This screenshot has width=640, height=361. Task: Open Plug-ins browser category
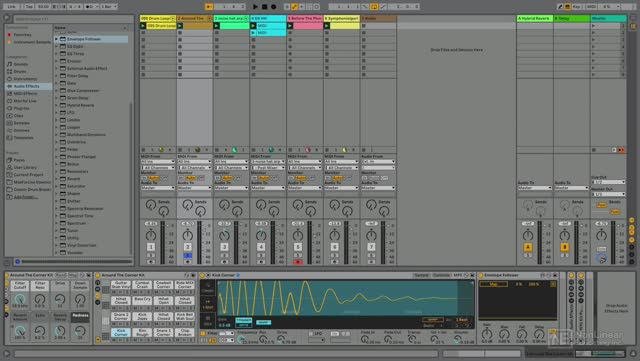(21, 108)
